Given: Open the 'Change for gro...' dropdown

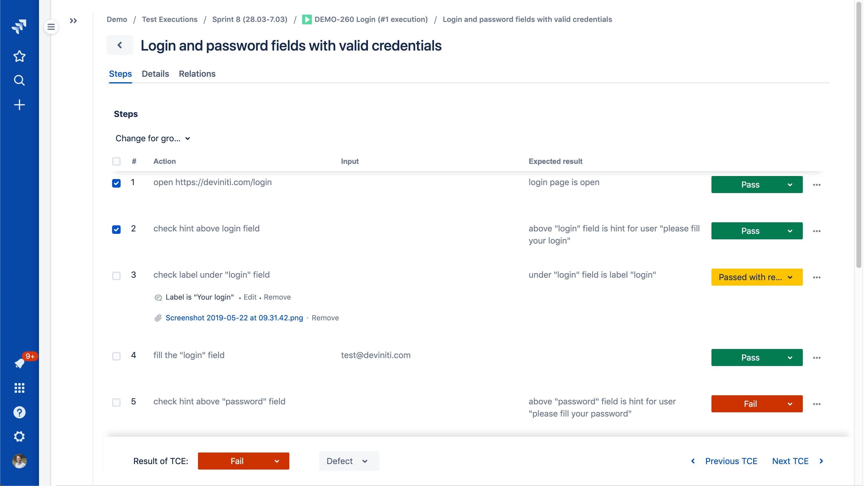Looking at the screenshot, I should [x=152, y=138].
